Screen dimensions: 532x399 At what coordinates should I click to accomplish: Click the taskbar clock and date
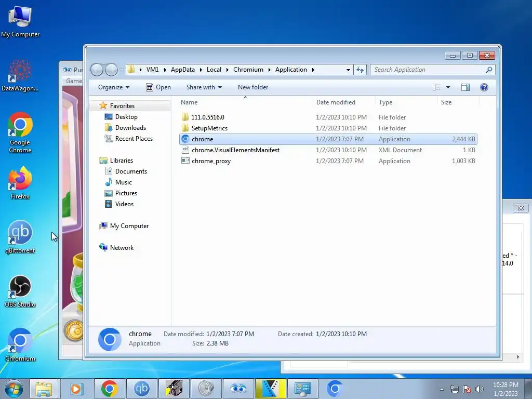click(505, 389)
